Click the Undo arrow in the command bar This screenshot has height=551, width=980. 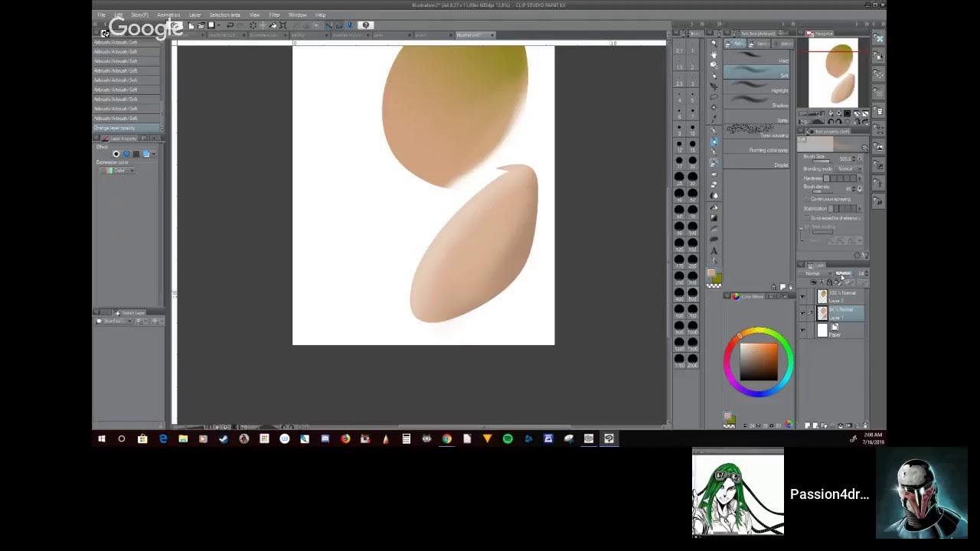[x=230, y=25]
